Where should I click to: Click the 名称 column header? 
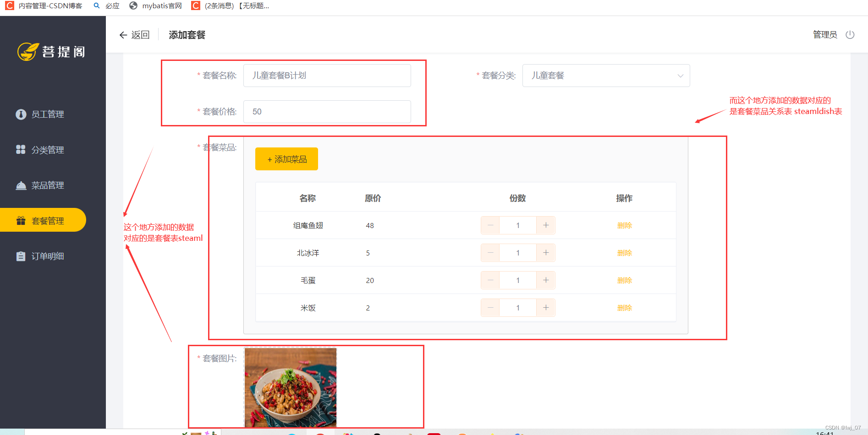(308, 198)
